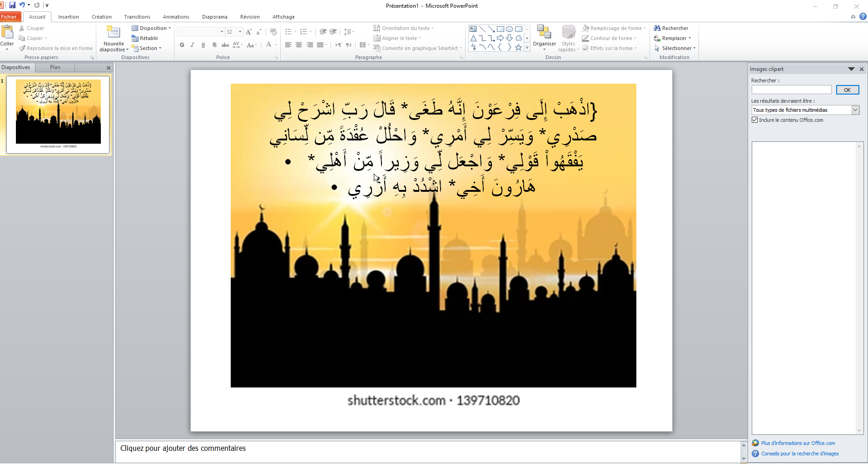
Task: Toggle text shadow effect
Action: [214, 45]
